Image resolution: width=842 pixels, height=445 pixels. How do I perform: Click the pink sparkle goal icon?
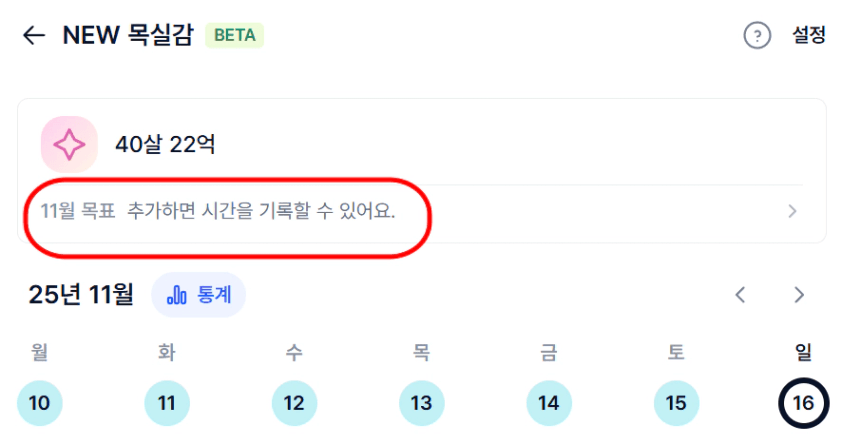[x=69, y=145]
